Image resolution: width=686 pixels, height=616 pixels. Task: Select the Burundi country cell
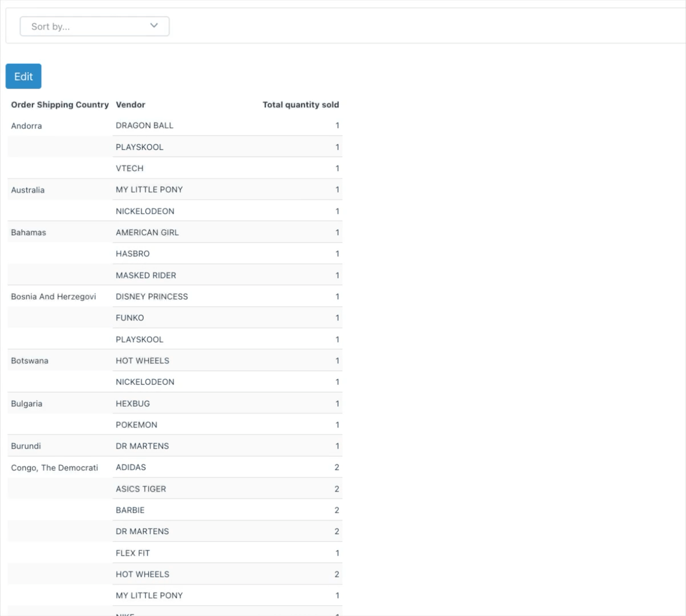click(26, 446)
